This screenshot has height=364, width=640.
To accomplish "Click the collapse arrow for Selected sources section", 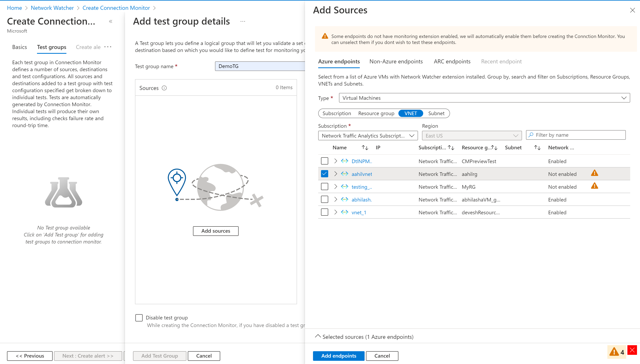I will (320, 336).
